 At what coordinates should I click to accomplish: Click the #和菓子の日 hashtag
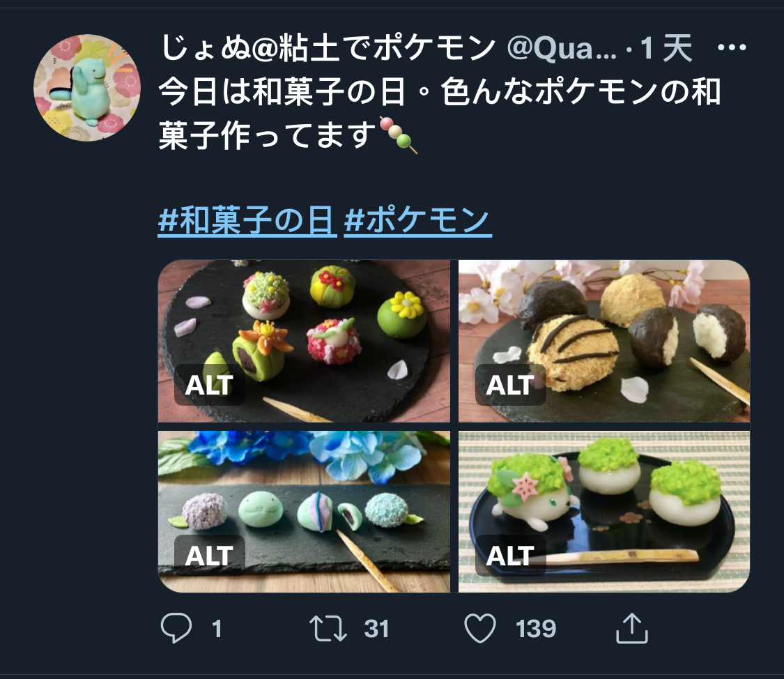[x=247, y=220]
